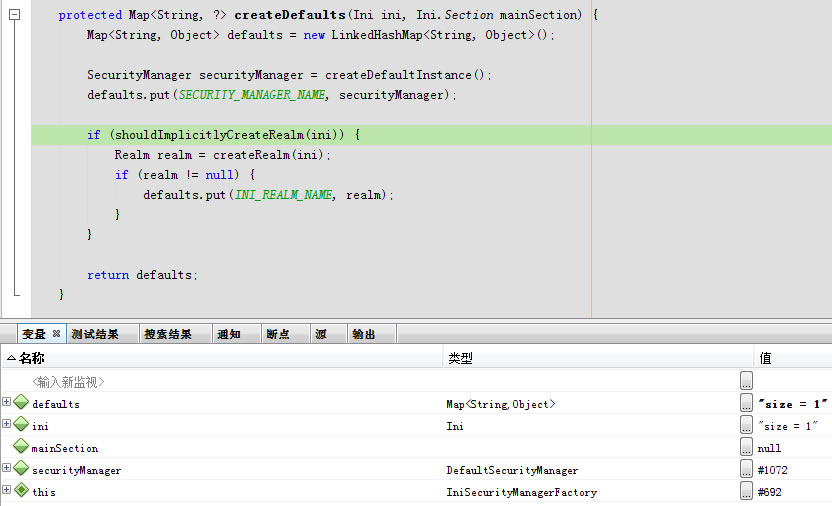Click the Map<String,Object> type cell
The width and height of the screenshot is (832, 506).
click(501, 404)
